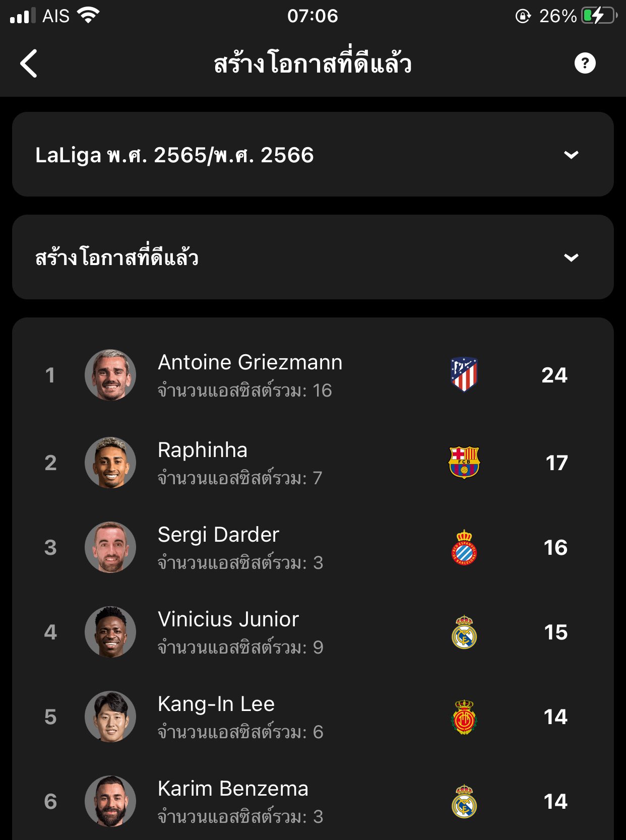Image resolution: width=626 pixels, height=840 pixels.
Task: Select Karim Benzema's name
Action: 233,789
